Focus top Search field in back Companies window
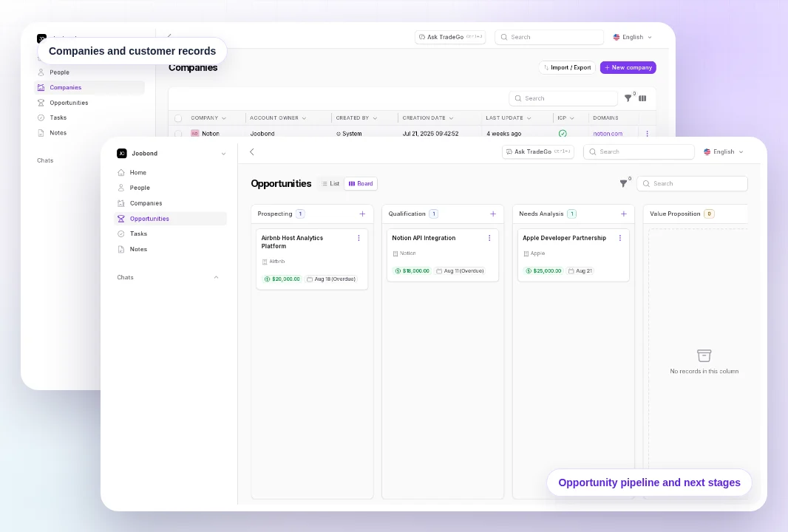Image resolution: width=788 pixels, height=532 pixels. click(549, 37)
